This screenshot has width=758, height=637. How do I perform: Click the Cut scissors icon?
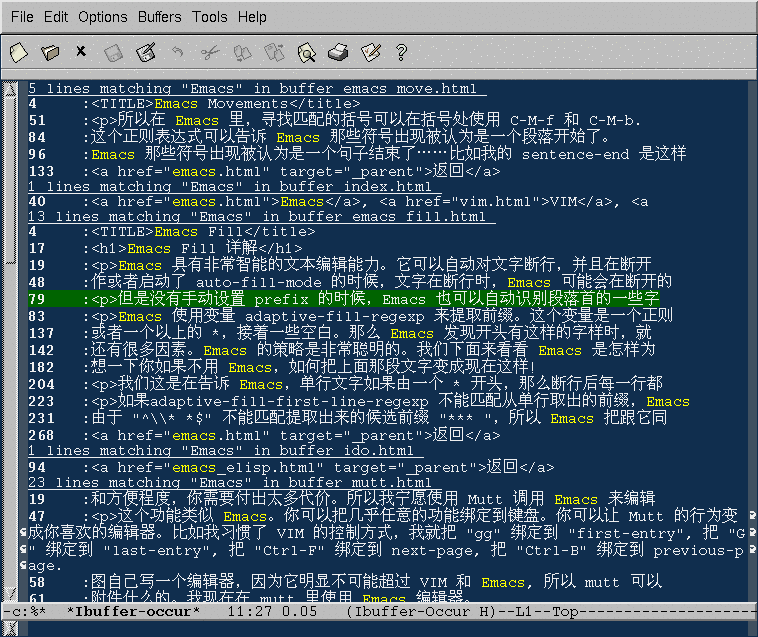[210, 51]
